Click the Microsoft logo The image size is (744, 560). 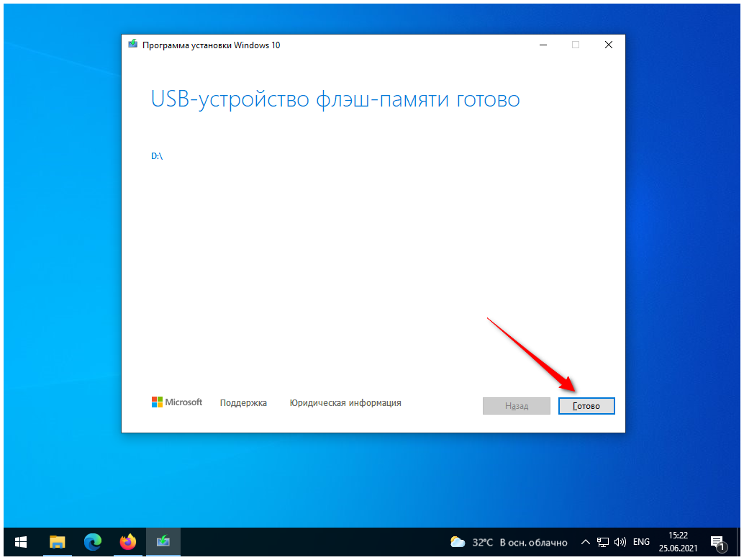tap(177, 402)
